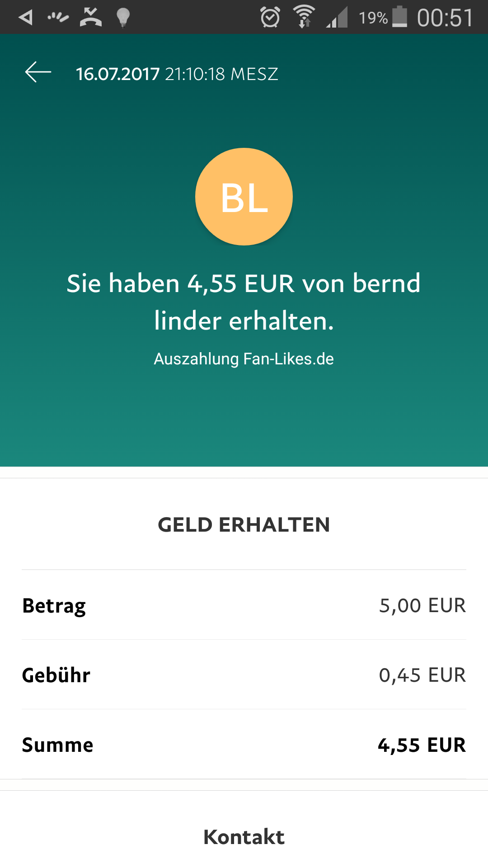Tap the 5,00 EUR amount value
The height and width of the screenshot is (868, 488).
pos(422,605)
